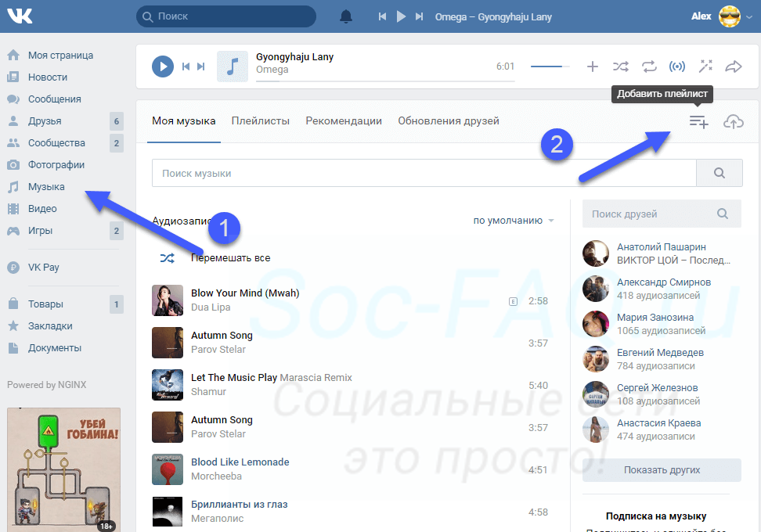Go to previous track in the player panel

coord(186,66)
